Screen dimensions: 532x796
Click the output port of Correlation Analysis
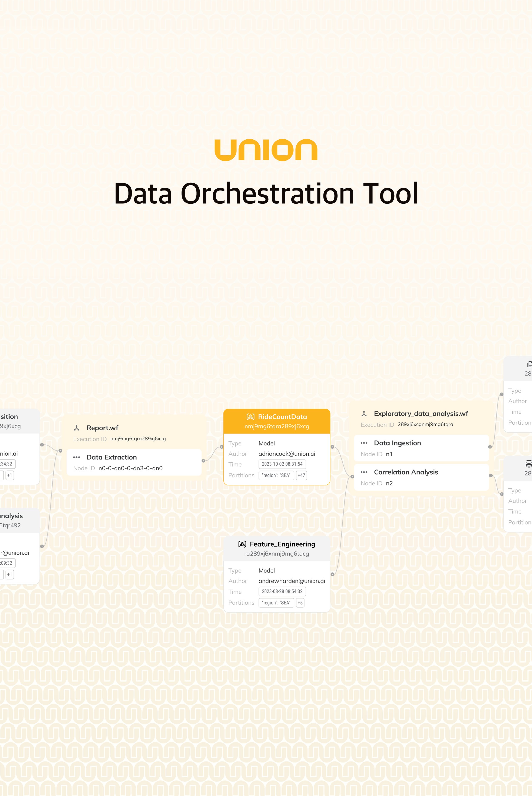coord(491,475)
